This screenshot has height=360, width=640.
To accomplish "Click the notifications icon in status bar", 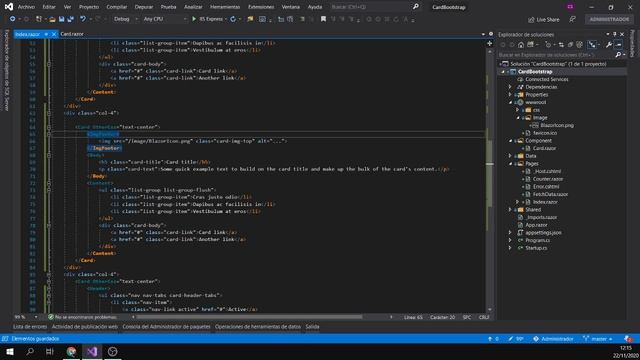I will 628,339.
